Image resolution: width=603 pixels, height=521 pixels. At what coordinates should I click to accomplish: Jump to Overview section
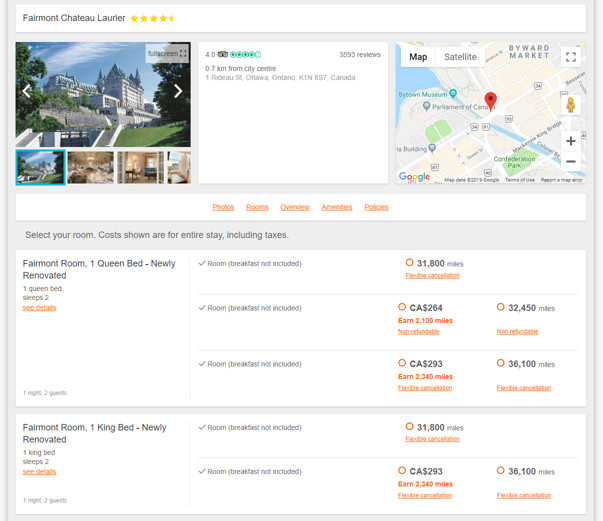295,207
